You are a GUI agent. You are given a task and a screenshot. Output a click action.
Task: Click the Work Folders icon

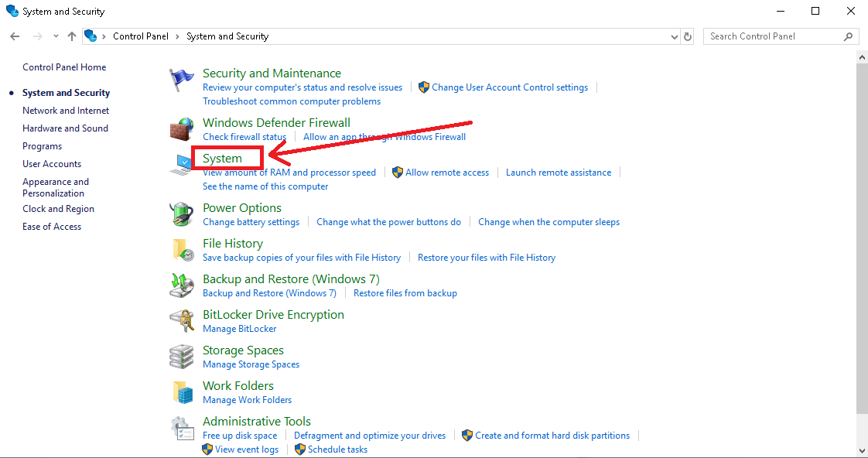[x=183, y=392]
